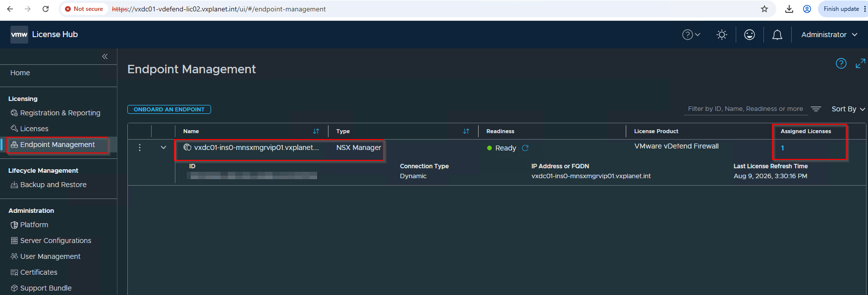Click the Ready status text
The width and height of the screenshot is (868, 295).
[505, 148]
